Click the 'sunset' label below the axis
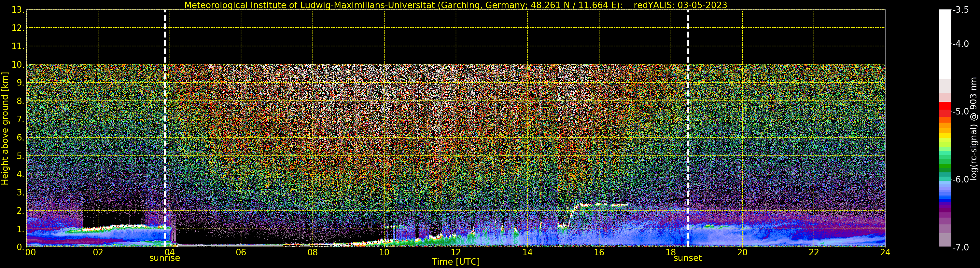 click(x=687, y=258)
